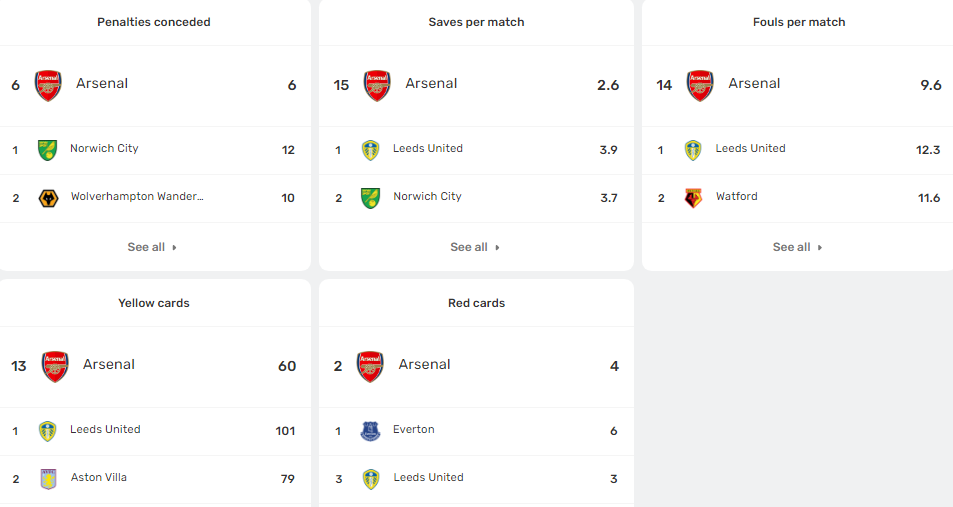The height and width of the screenshot is (507, 953).
Task: Open Leeds United link in Red cards list
Action: click(428, 477)
